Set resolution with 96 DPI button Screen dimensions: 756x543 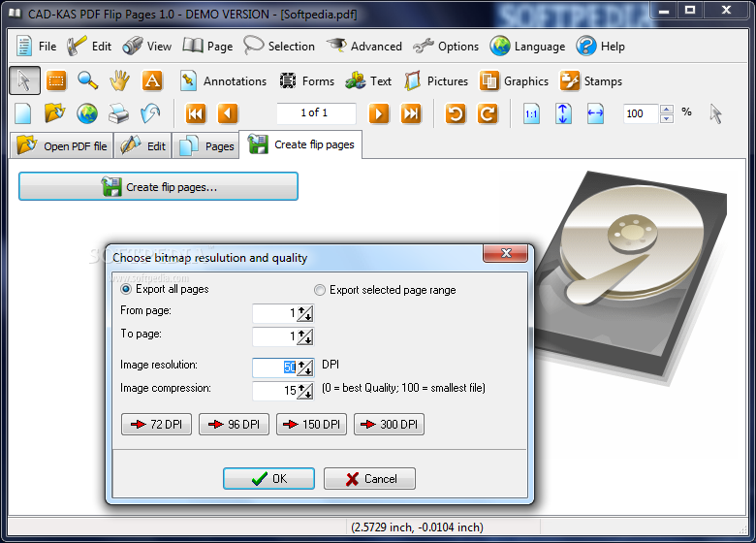click(234, 425)
